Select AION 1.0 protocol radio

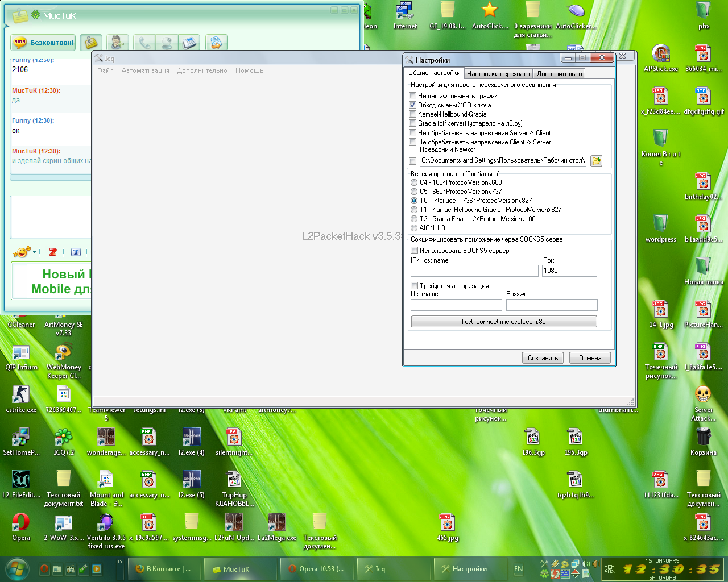(x=414, y=228)
